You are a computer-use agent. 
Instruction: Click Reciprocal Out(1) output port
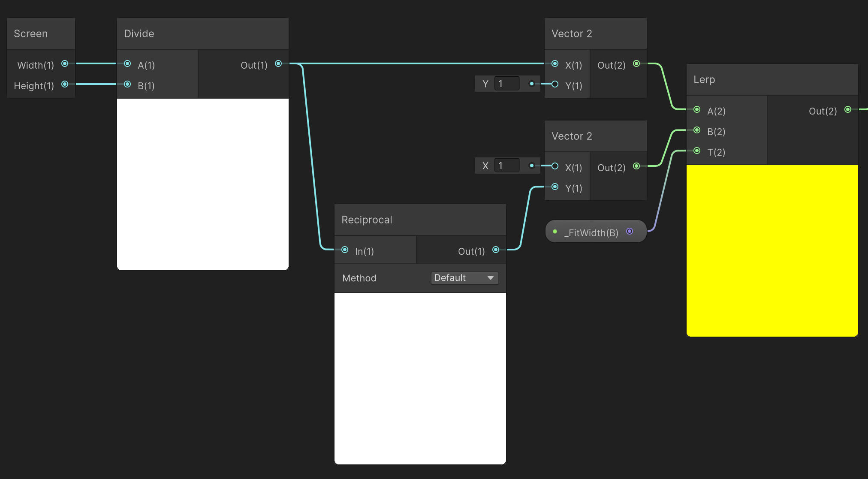496,250
